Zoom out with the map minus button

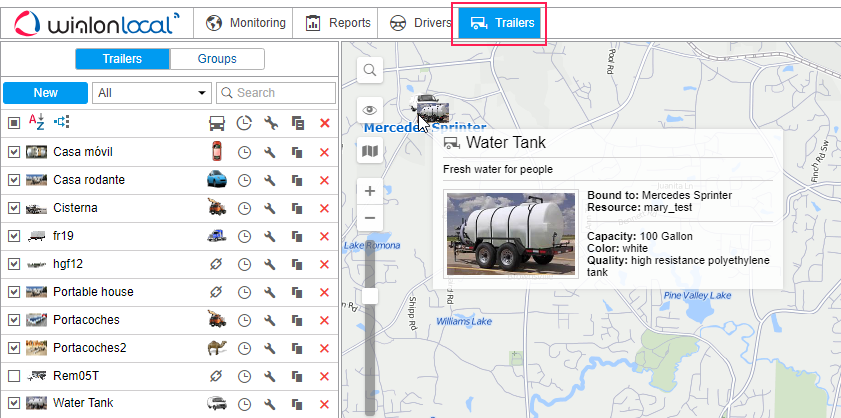coord(370,218)
